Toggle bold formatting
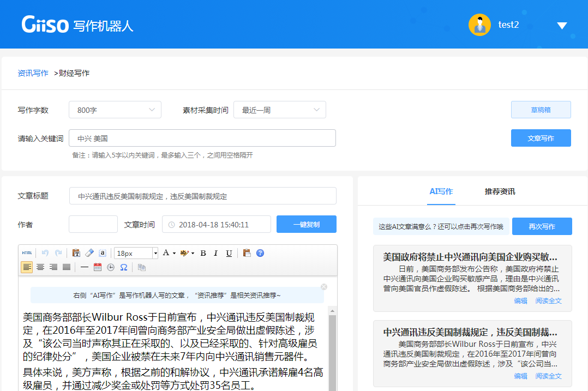This screenshot has height=391, width=588. 203,253
